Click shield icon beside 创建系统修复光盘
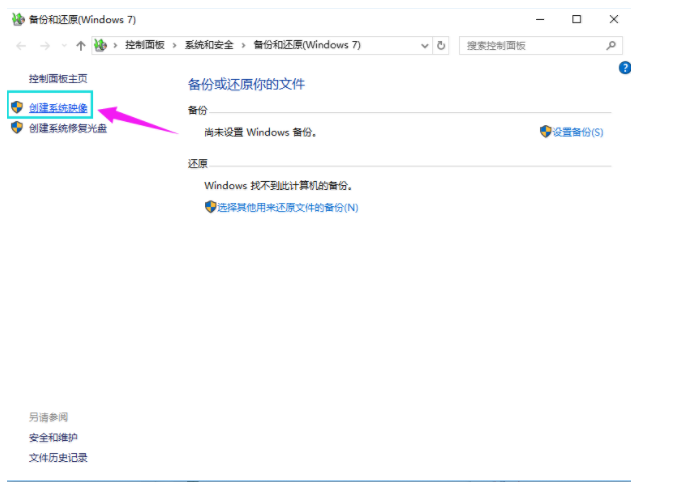Screen dimensions: 675x490 [17, 127]
